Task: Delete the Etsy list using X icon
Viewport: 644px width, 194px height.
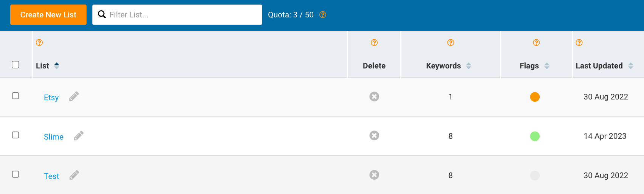Action: coord(374,96)
